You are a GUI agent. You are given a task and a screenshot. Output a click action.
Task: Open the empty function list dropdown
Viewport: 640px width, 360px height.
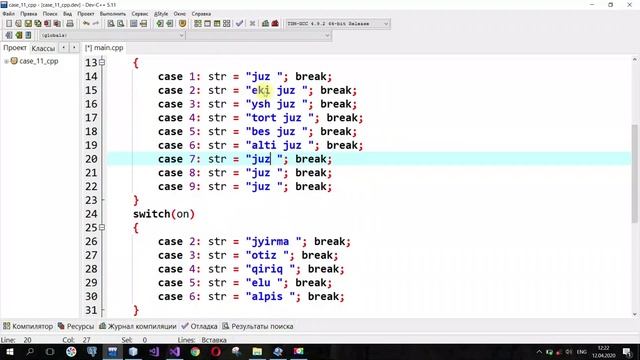(258, 36)
